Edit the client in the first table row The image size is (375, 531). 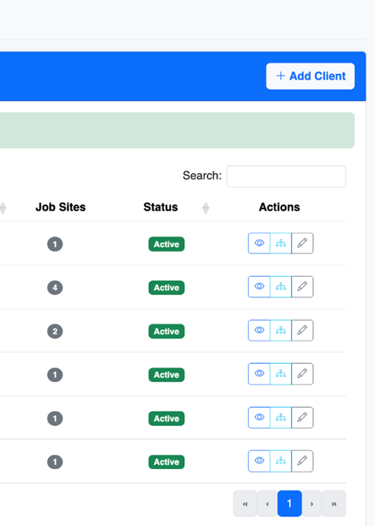[302, 243]
